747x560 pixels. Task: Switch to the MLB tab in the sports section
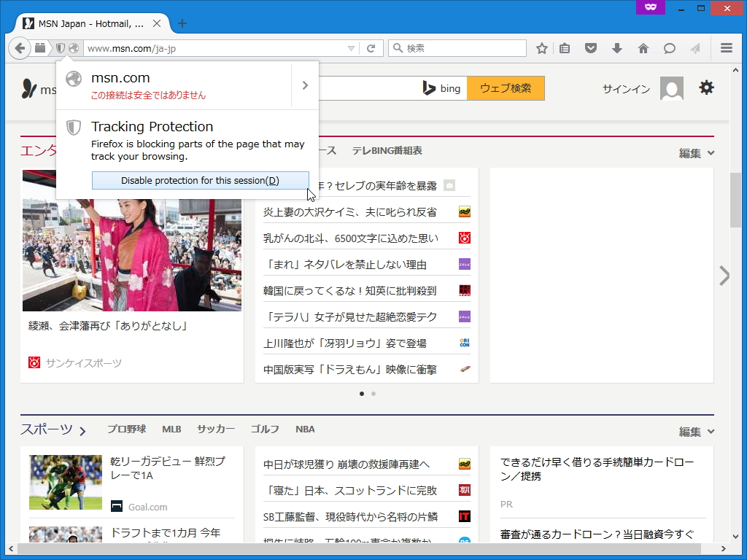coord(171,429)
